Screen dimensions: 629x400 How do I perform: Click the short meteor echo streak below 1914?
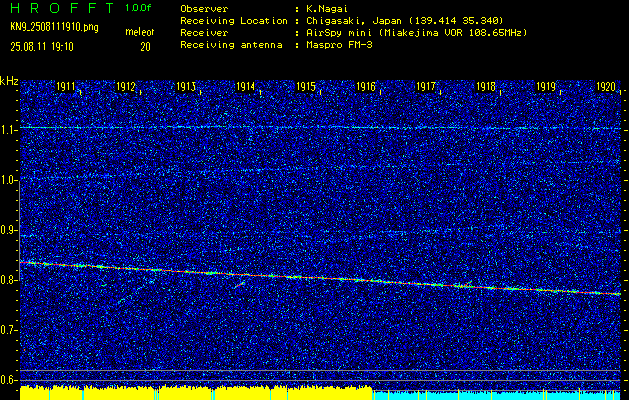(239, 284)
